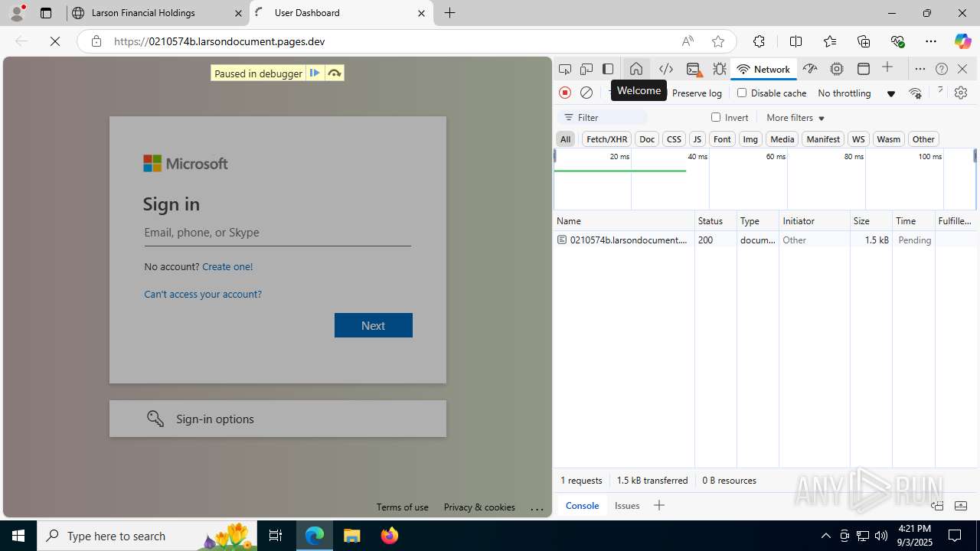The width and height of the screenshot is (980, 551).
Task: Open the Windows Start menu
Action: tap(18, 536)
